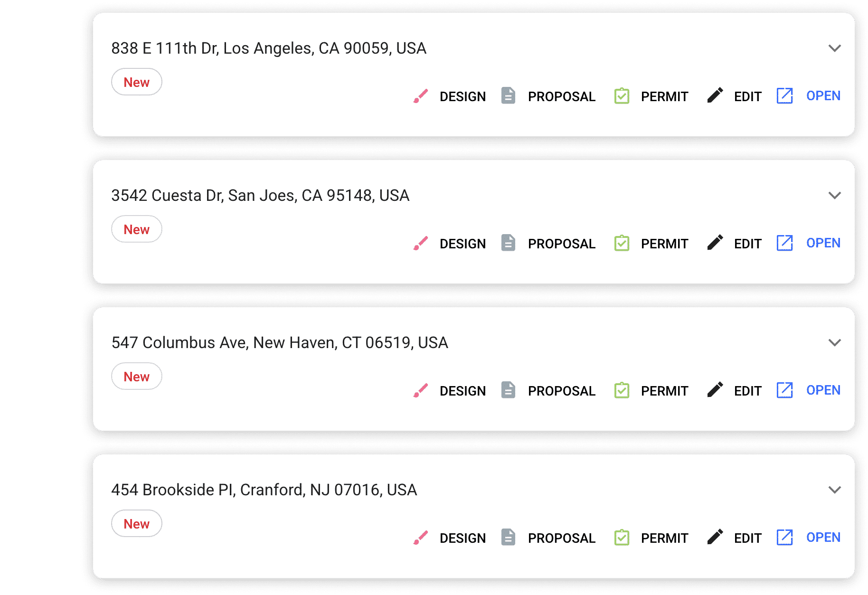Viewport: 868px width, 595px height.
Task: Click the New status badge on 454 Brookside Pl
Action: (137, 524)
